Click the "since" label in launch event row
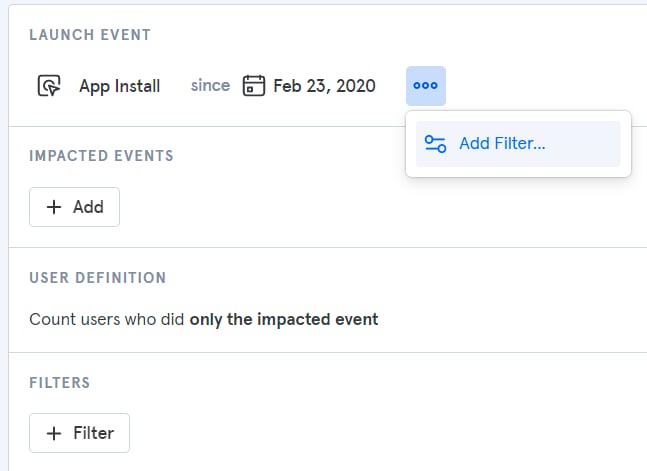647x471 pixels. click(x=210, y=85)
